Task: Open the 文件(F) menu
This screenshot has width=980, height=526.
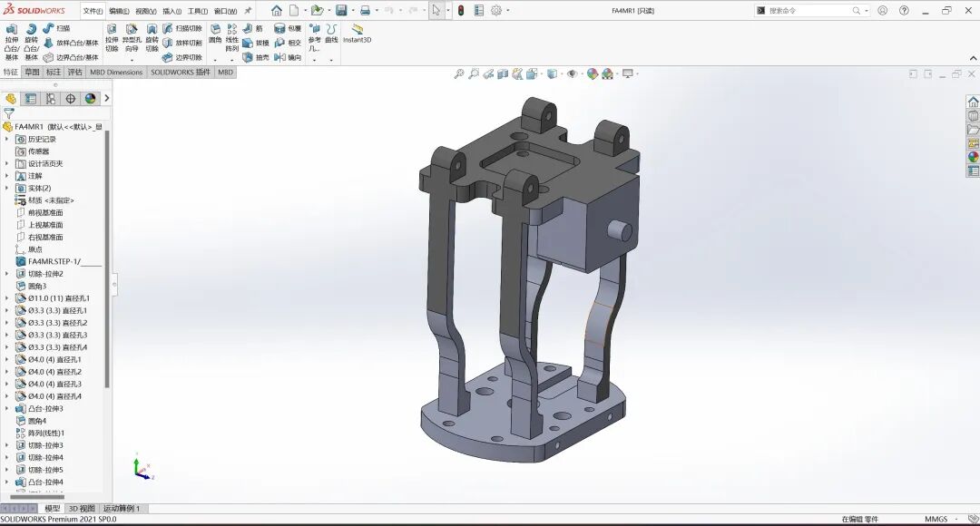Action: 93,11
